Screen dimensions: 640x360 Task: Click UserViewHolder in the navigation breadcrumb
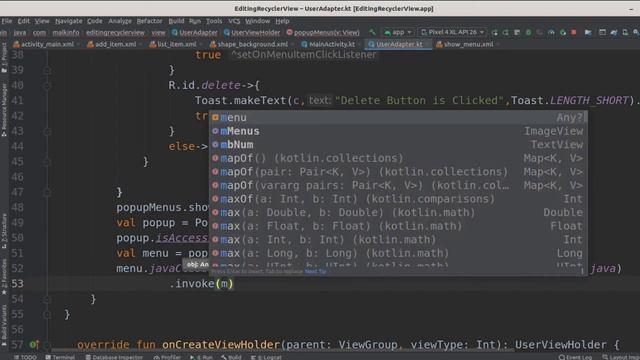[252, 32]
